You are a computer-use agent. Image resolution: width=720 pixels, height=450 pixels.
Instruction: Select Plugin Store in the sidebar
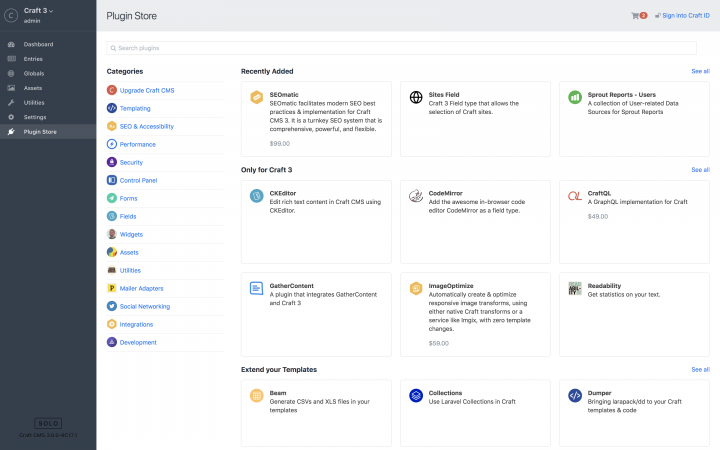(48, 132)
